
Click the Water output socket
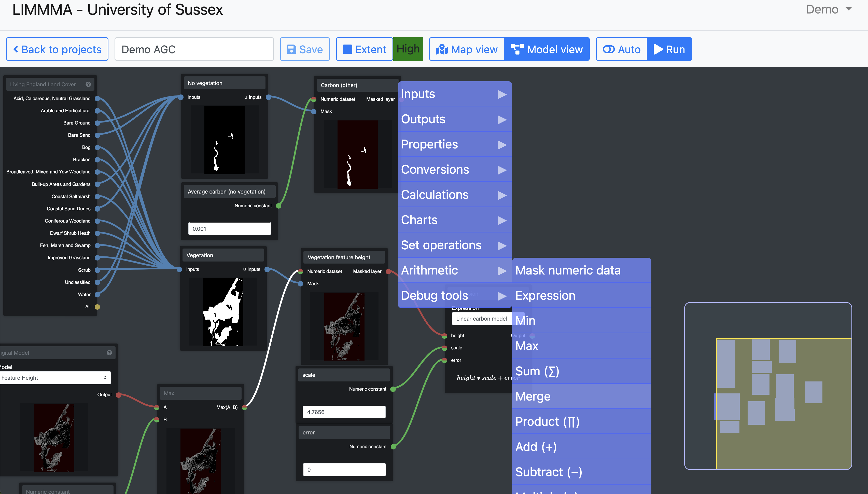pos(97,295)
